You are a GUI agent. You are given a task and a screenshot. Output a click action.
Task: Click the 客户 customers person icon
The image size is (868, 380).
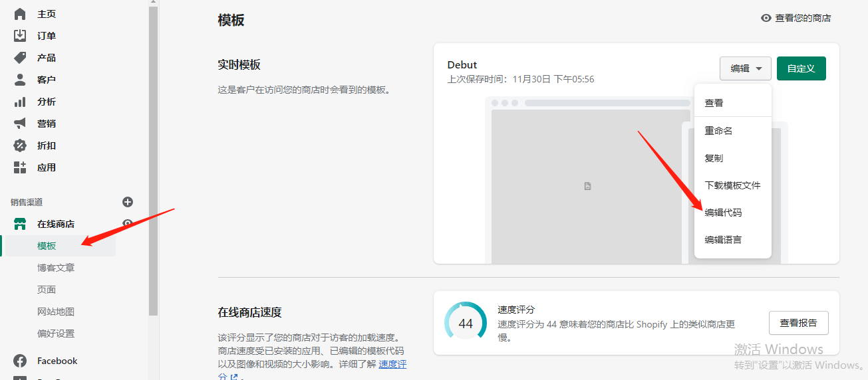pos(20,80)
